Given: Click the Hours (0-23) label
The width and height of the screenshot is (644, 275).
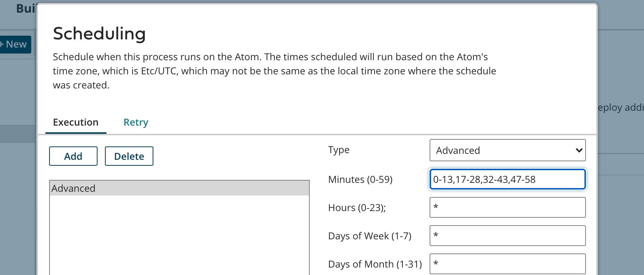Looking at the screenshot, I should pos(357,208).
